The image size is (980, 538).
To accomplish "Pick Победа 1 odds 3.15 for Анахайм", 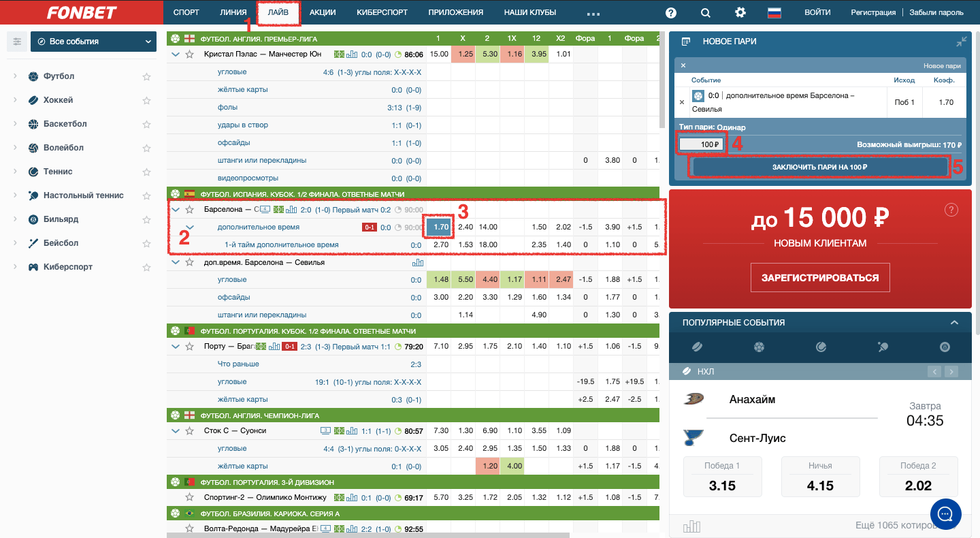I will click(722, 476).
